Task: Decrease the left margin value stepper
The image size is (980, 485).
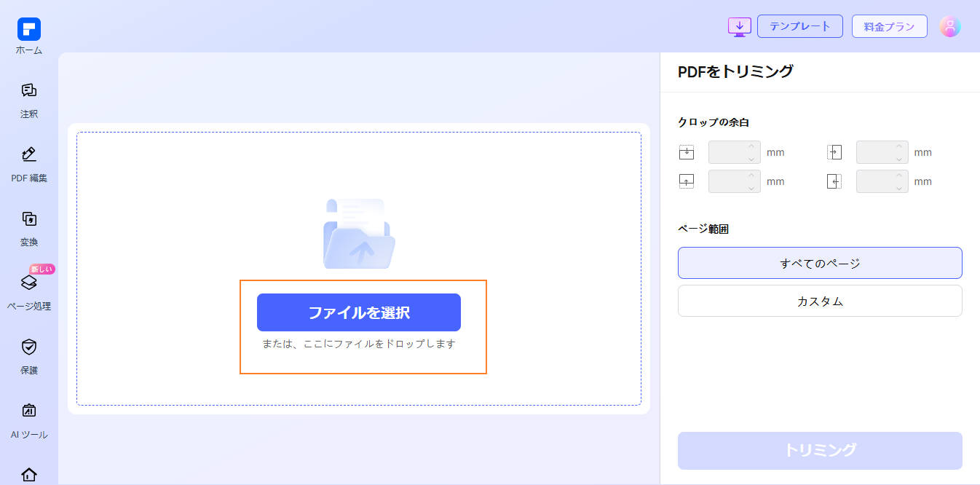Action: point(899,159)
